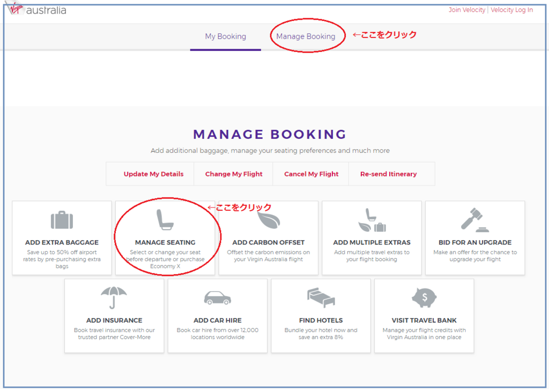Open the ADD INSURANCE title

pos(114,321)
